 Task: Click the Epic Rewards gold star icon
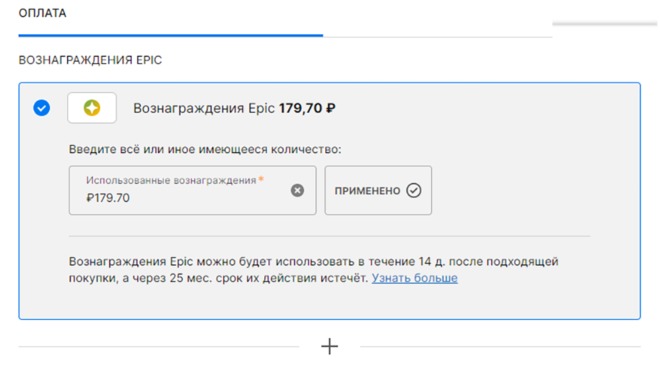click(x=92, y=108)
